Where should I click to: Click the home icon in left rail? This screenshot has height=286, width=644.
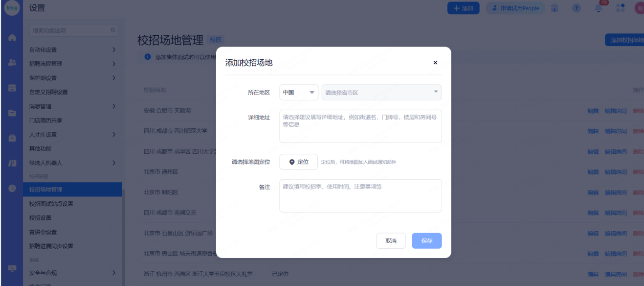12,38
